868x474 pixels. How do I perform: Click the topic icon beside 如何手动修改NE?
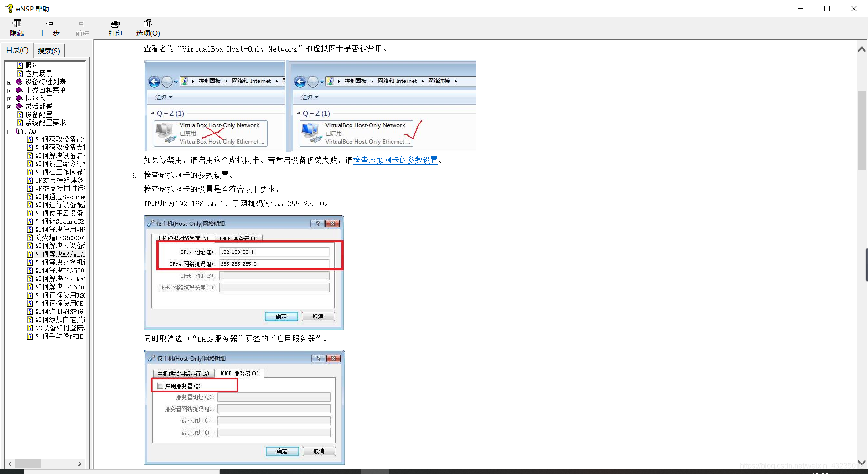click(x=30, y=336)
